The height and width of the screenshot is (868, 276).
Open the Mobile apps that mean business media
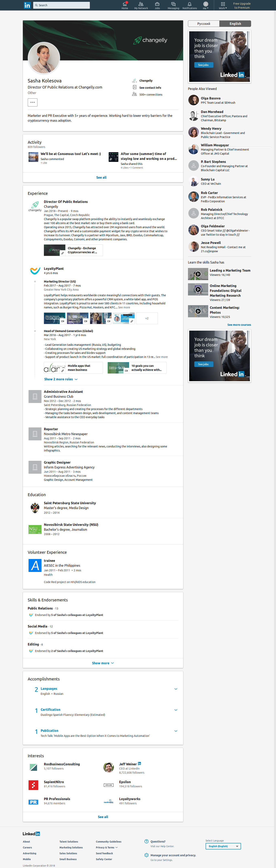(x=73, y=368)
